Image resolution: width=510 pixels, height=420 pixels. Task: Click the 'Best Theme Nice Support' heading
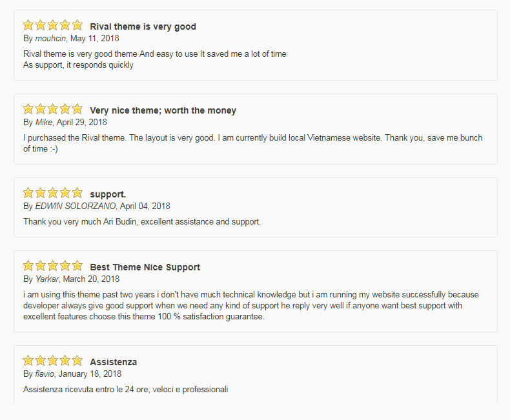tap(145, 267)
